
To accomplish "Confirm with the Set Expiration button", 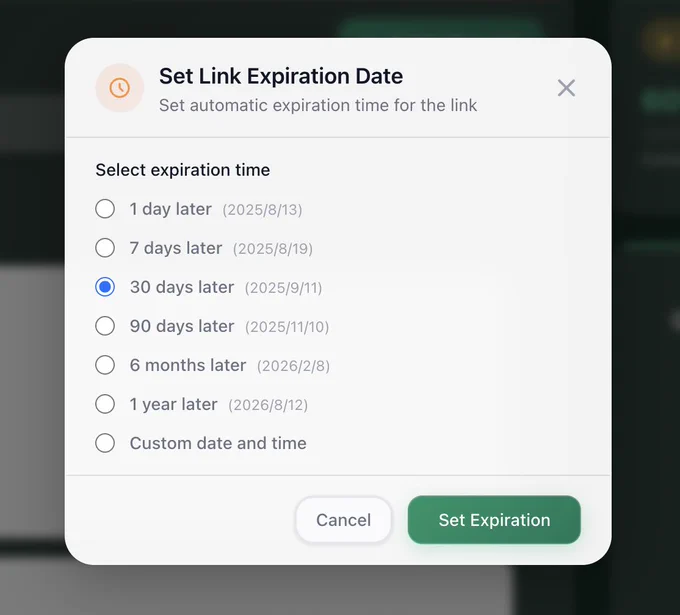I will click(x=494, y=520).
